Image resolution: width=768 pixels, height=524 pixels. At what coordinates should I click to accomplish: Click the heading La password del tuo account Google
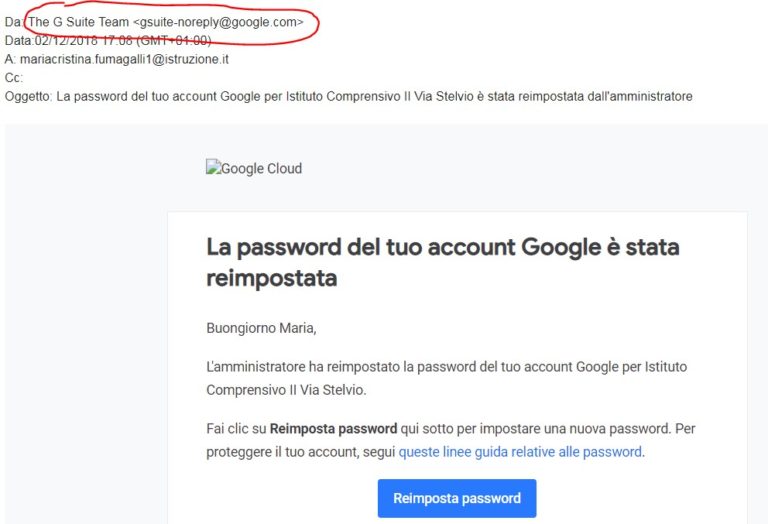point(442,247)
